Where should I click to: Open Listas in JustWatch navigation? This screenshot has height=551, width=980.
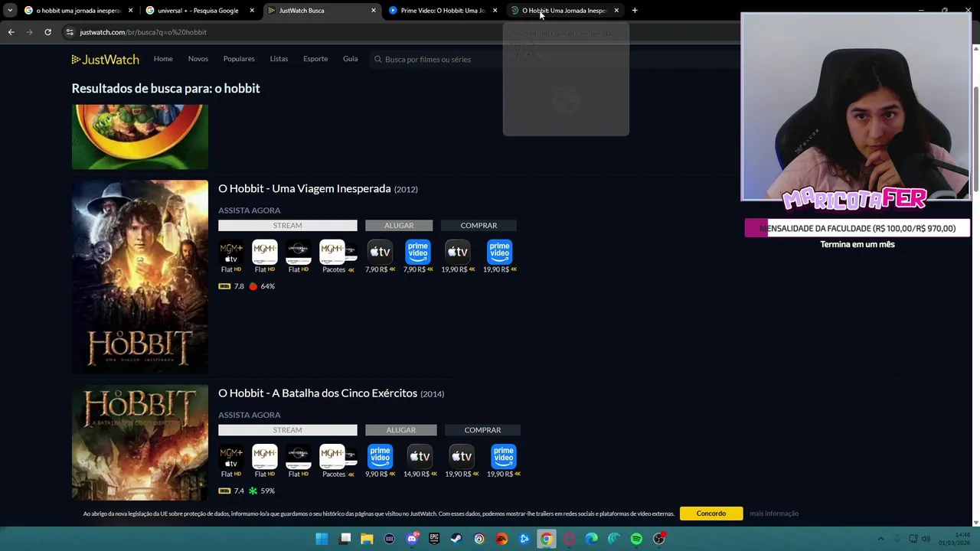pos(279,59)
